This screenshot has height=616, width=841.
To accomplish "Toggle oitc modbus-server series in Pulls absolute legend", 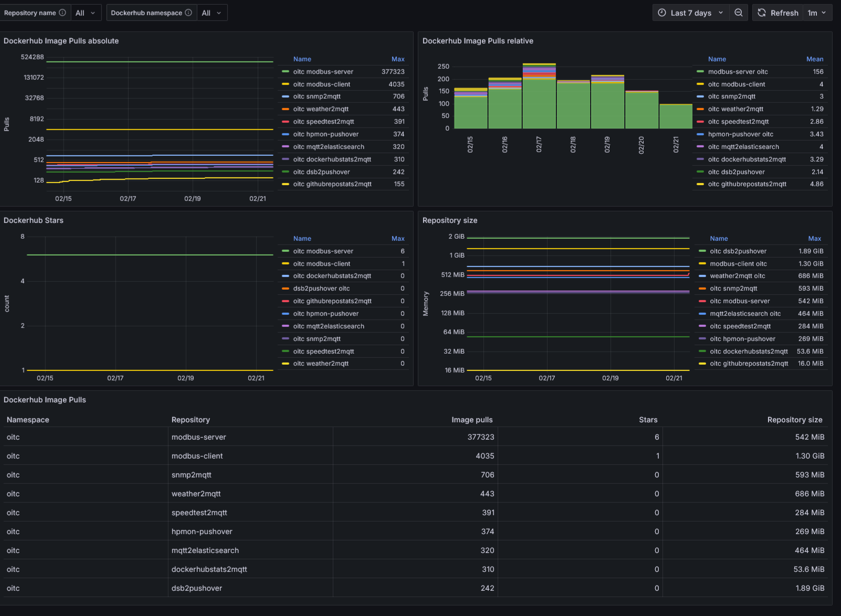I will [323, 72].
